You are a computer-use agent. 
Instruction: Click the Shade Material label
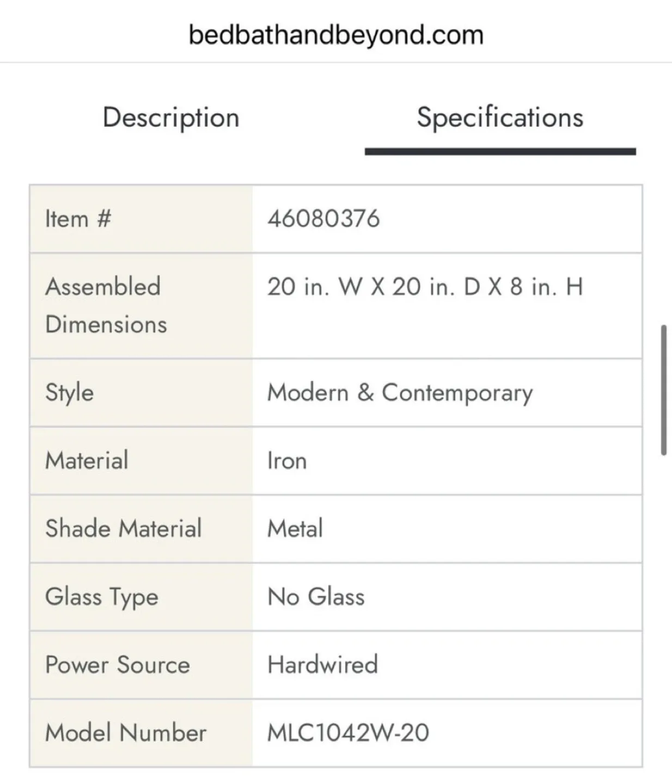tap(124, 529)
